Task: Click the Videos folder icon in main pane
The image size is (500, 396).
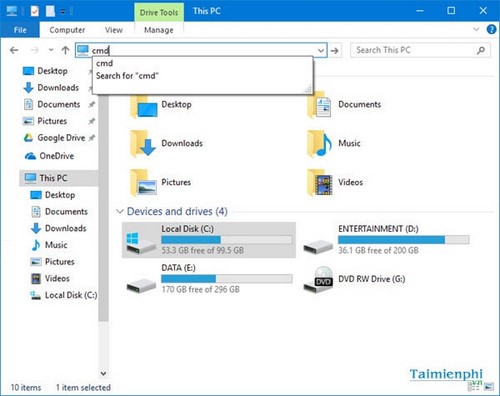Action: coord(320,183)
